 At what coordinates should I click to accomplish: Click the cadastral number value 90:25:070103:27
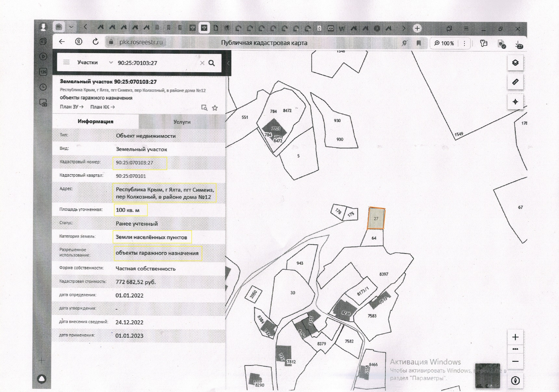pos(134,163)
